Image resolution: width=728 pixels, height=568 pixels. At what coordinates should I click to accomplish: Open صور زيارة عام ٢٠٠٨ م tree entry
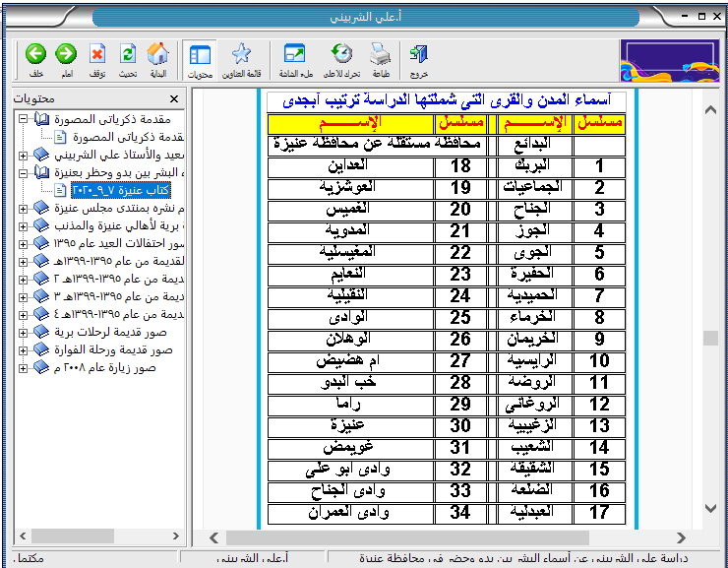105,368
